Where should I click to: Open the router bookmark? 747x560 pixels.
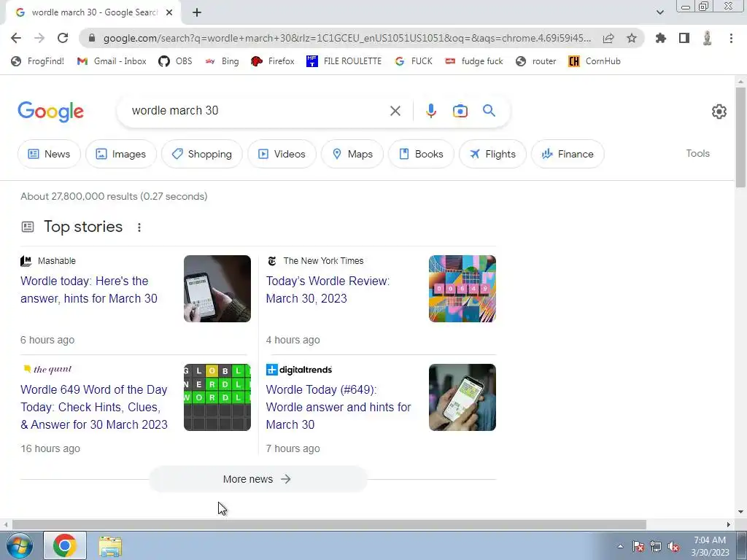(x=536, y=61)
